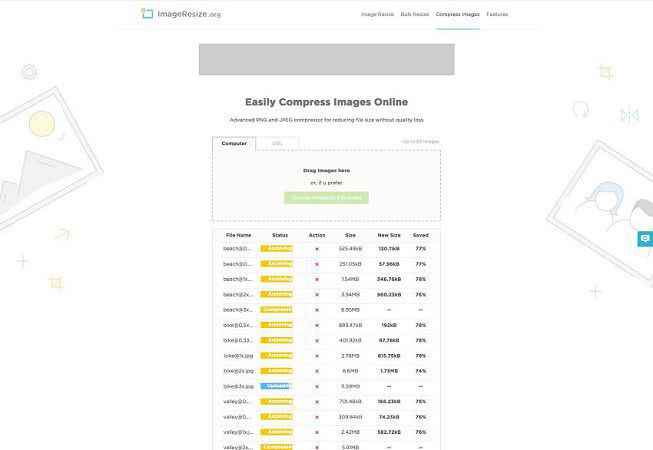Screen dimensions: 653x450
Task: Open the Features page link
Action: point(497,15)
